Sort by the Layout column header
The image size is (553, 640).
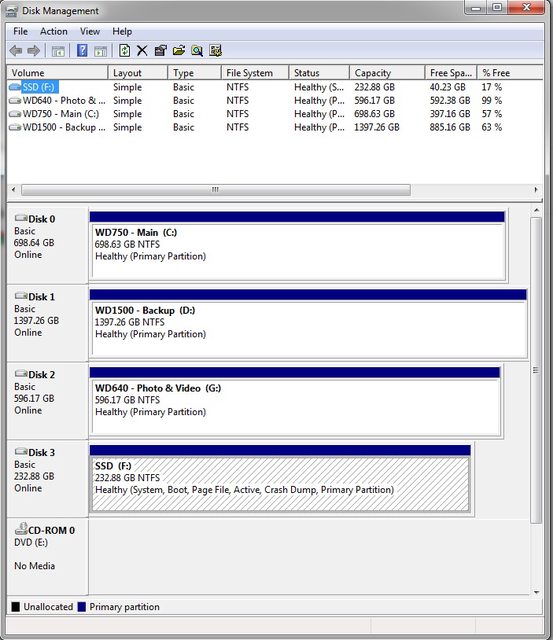click(138, 73)
